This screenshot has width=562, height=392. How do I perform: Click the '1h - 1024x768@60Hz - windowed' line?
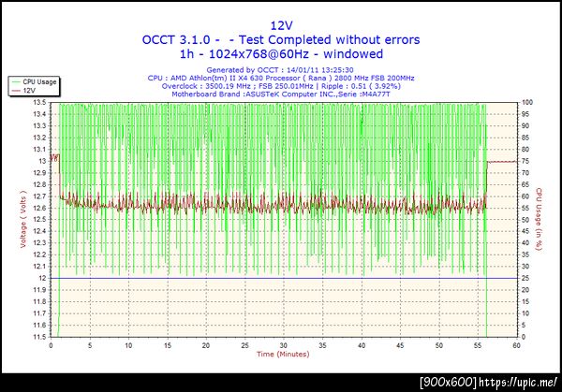(x=281, y=53)
